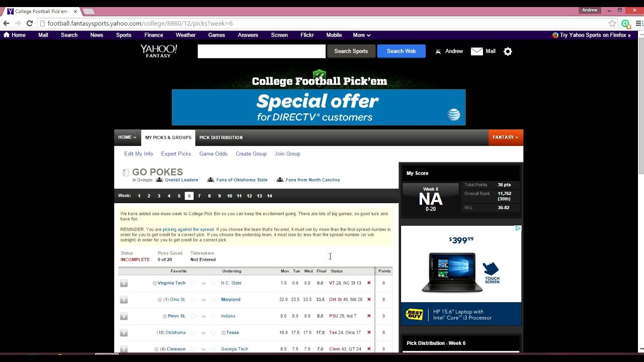Open Fans of Oklahoma State group link

click(x=242, y=180)
